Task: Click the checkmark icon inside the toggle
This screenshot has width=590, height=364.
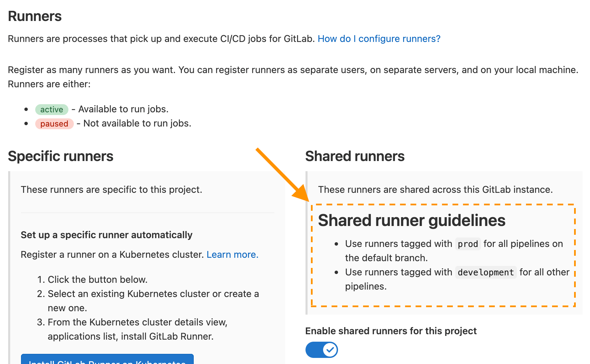Action: pos(330,350)
